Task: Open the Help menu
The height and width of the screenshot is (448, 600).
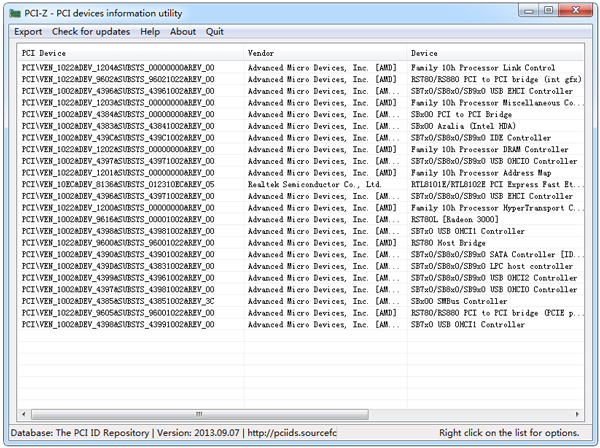Action: pos(150,32)
